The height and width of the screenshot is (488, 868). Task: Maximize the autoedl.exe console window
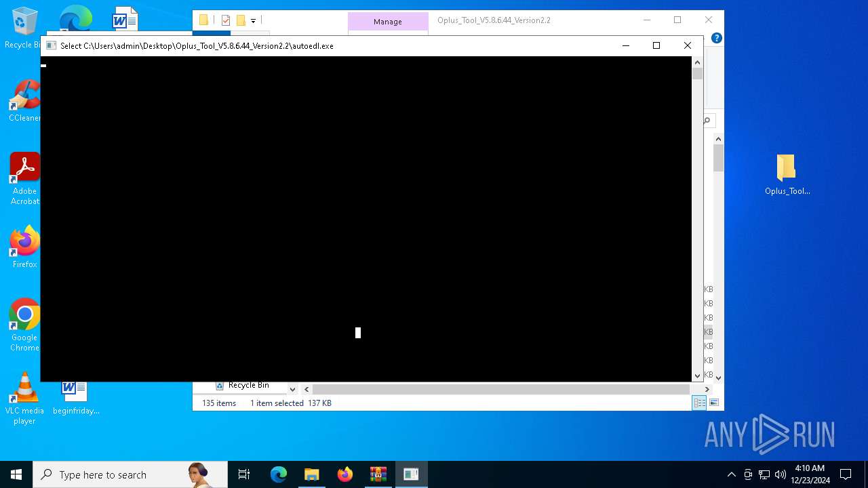coord(656,45)
